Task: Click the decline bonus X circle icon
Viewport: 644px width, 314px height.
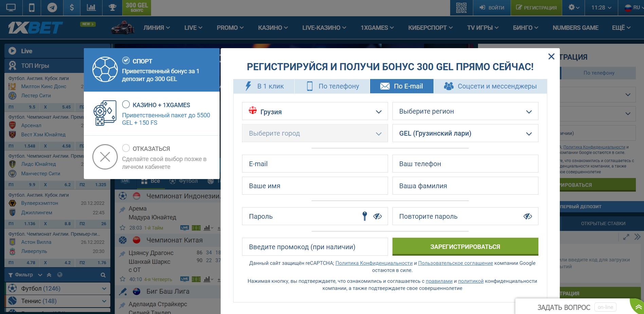Action: pyautogui.click(x=105, y=157)
